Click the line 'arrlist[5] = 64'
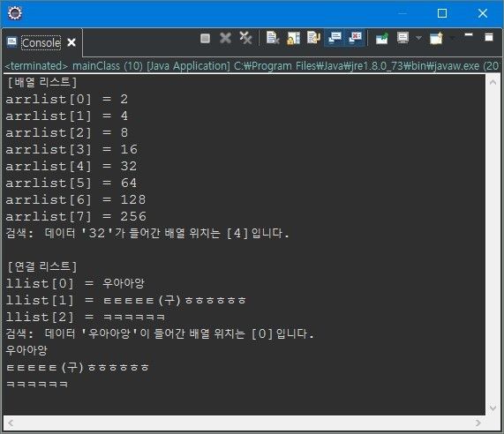Screen dimensions: 504x434 coord(71,183)
